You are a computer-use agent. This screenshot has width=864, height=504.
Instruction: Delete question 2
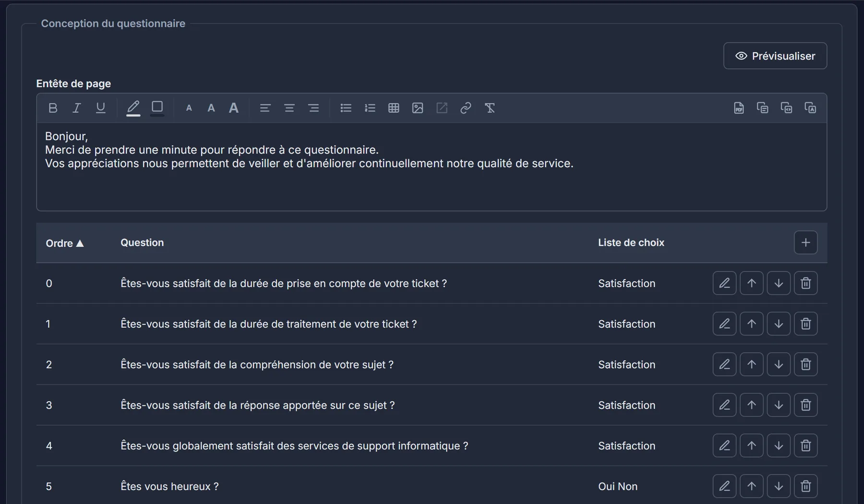(x=805, y=364)
